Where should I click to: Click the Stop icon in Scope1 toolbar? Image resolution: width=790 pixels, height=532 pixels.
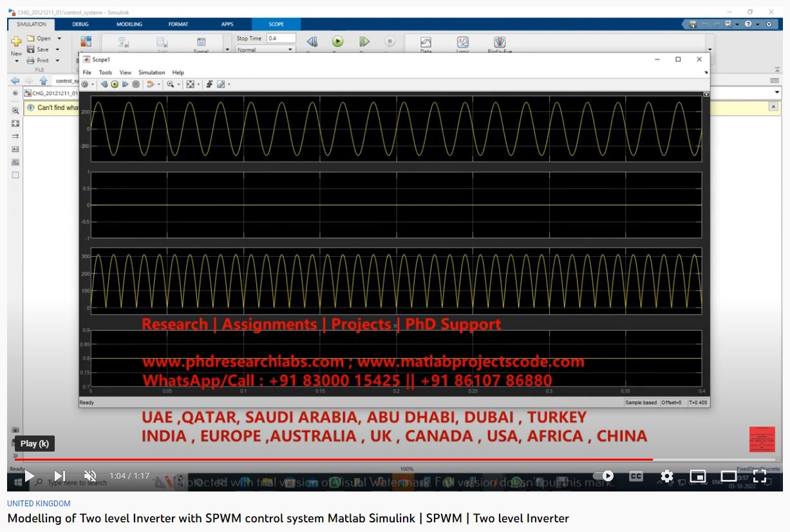[x=136, y=84]
